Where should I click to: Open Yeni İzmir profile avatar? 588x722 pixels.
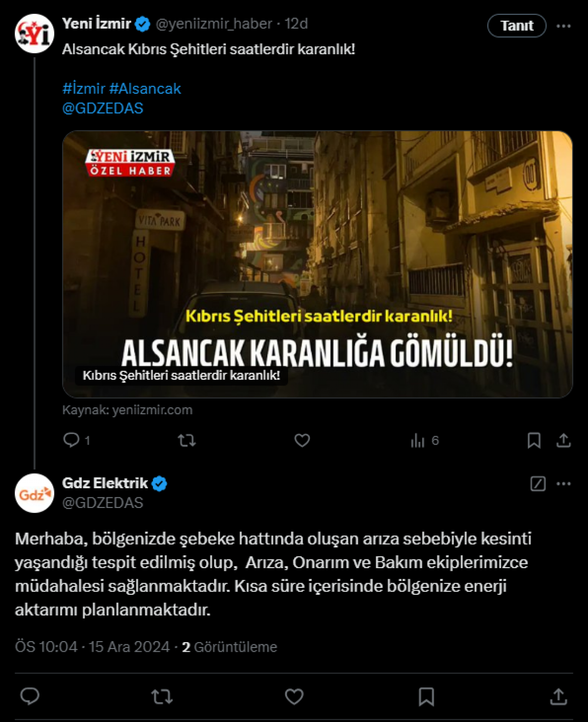(34, 34)
